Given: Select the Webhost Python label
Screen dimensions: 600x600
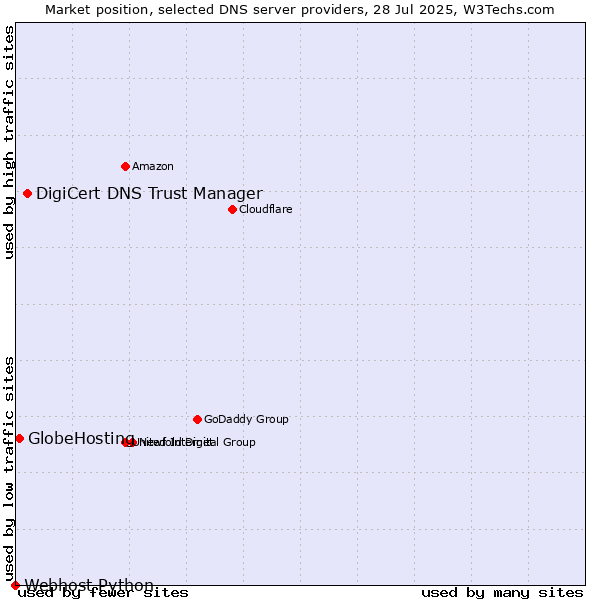Looking at the screenshot, I should pyautogui.click(x=89, y=585).
